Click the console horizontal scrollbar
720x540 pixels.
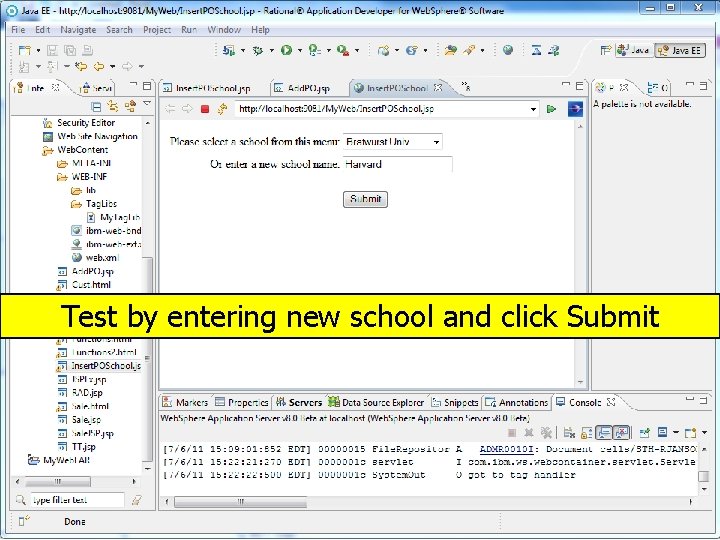tap(241, 502)
